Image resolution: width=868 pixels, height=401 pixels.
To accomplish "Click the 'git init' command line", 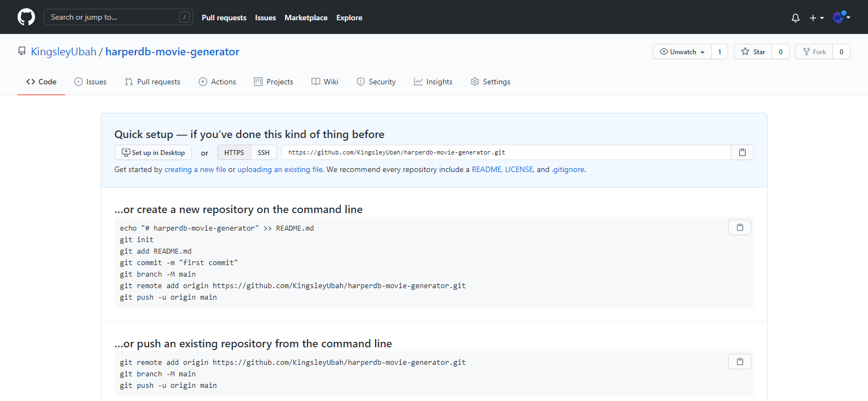I will pos(137,239).
